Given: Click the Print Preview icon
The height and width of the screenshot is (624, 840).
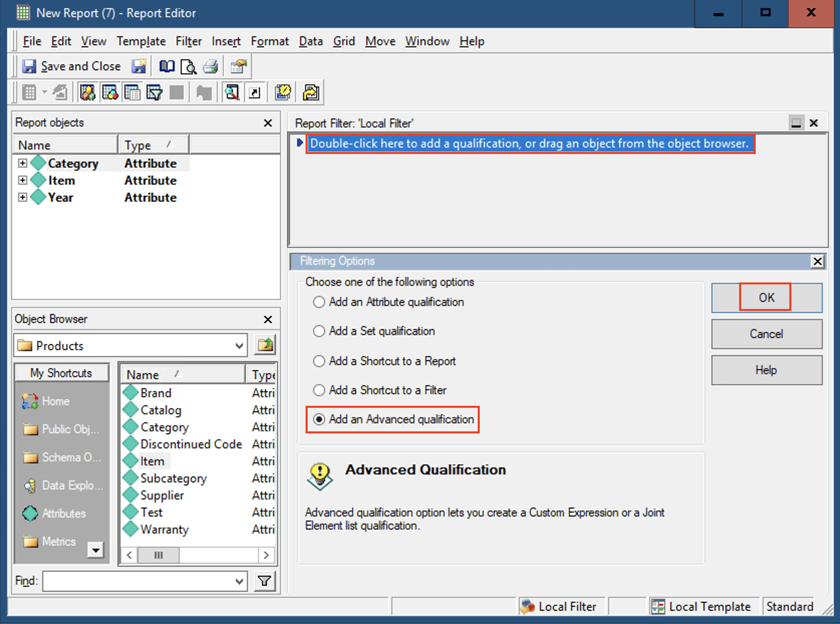Looking at the screenshot, I should click(x=188, y=66).
